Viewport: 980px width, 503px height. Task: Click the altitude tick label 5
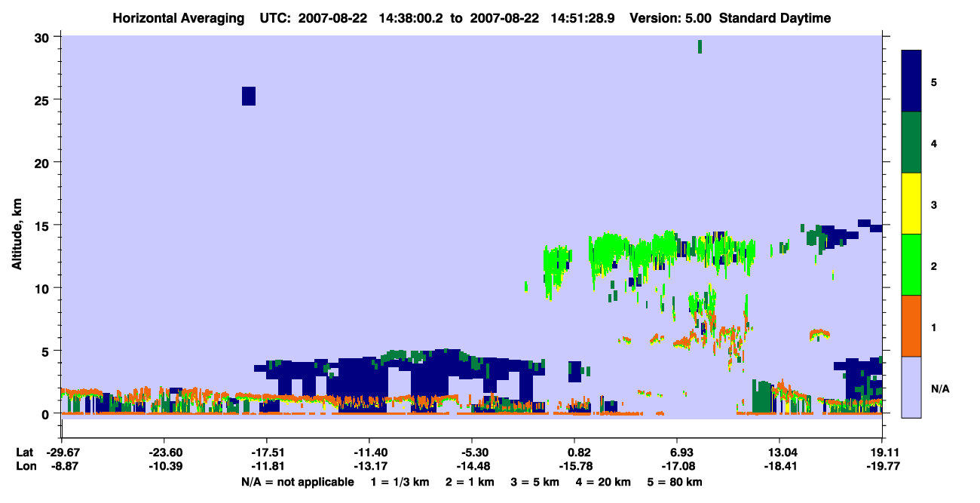point(47,351)
